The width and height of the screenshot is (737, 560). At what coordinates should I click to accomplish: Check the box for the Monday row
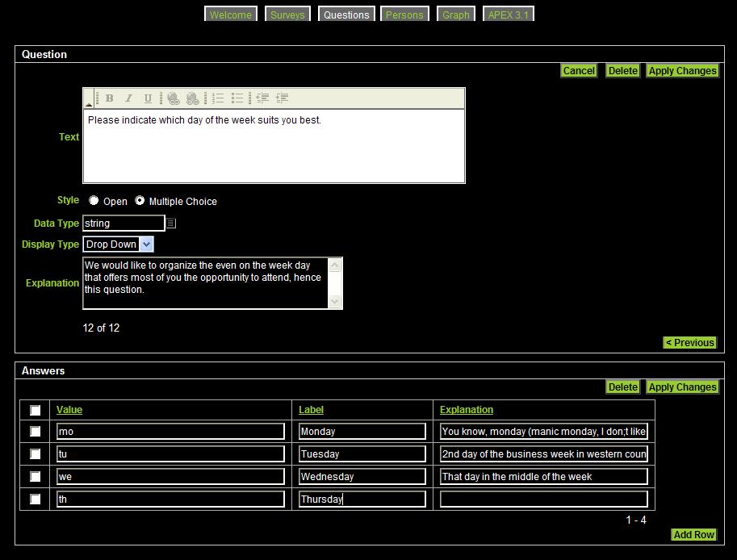pos(36,431)
